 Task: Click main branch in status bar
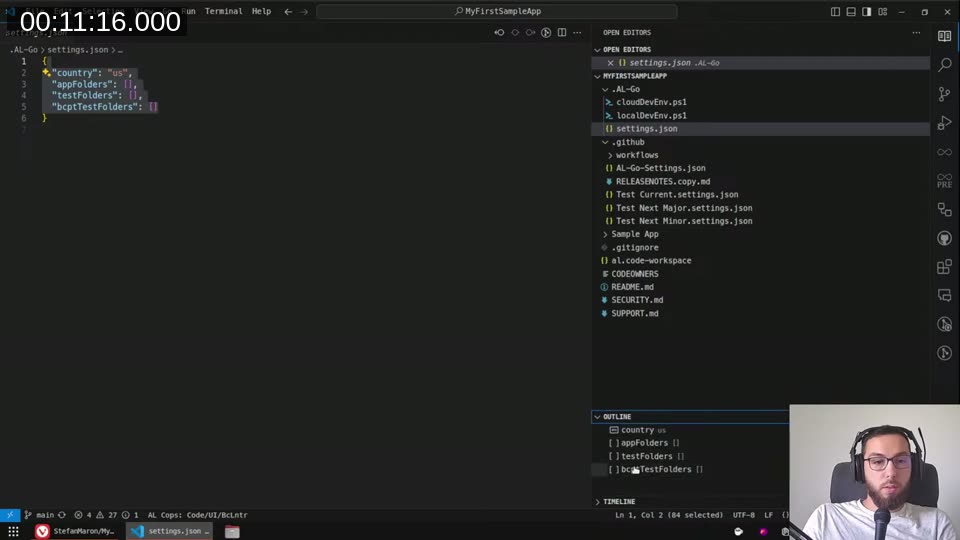click(x=39, y=515)
